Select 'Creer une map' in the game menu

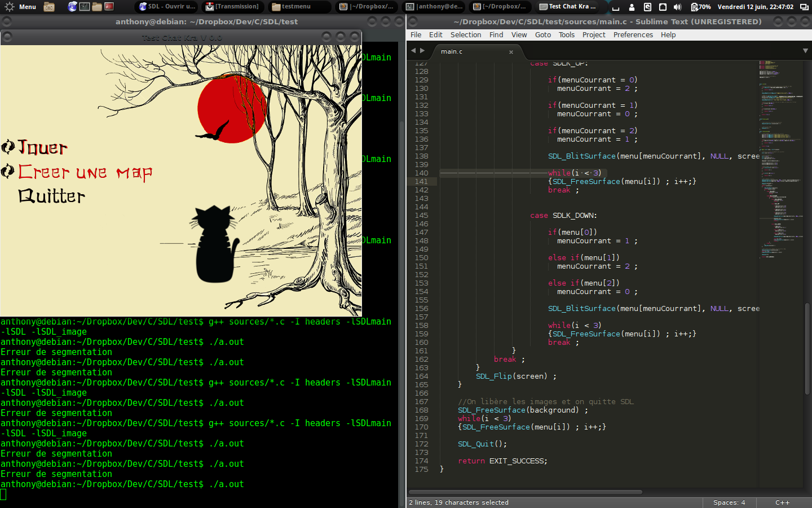coord(85,172)
